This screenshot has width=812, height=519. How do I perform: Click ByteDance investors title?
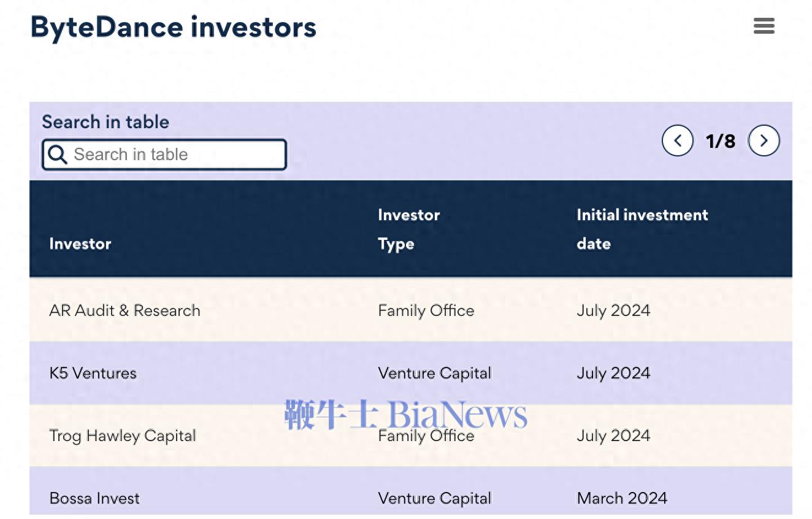(174, 28)
